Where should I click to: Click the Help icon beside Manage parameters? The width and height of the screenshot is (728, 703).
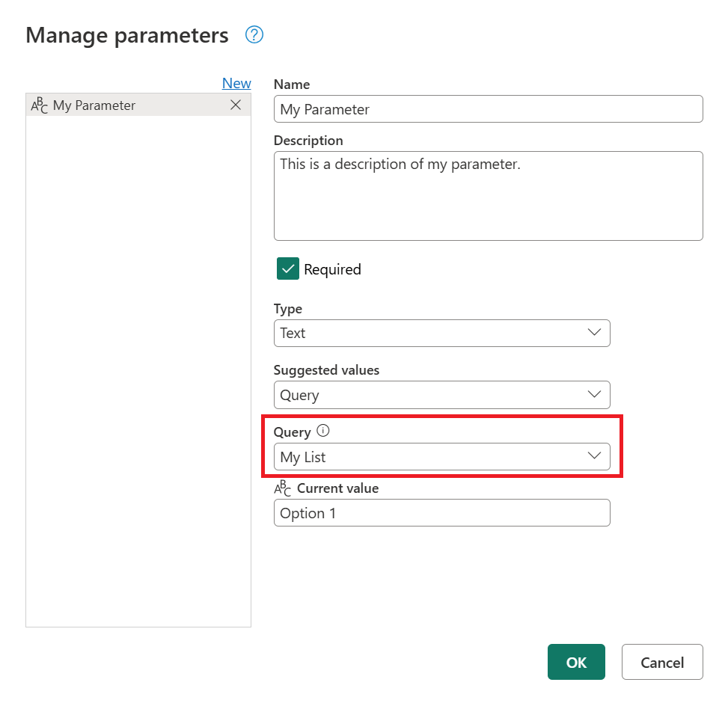pyautogui.click(x=254, y=34)
